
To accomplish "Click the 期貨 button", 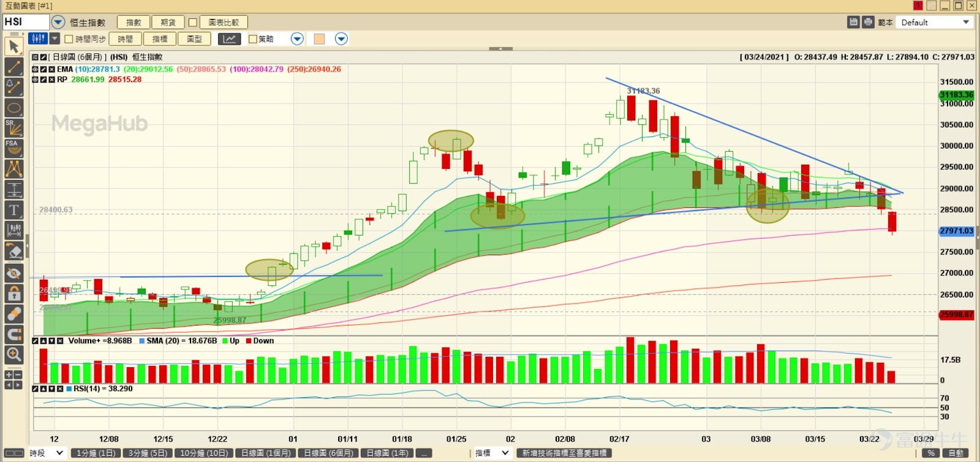I will click(x=168, y=23).
